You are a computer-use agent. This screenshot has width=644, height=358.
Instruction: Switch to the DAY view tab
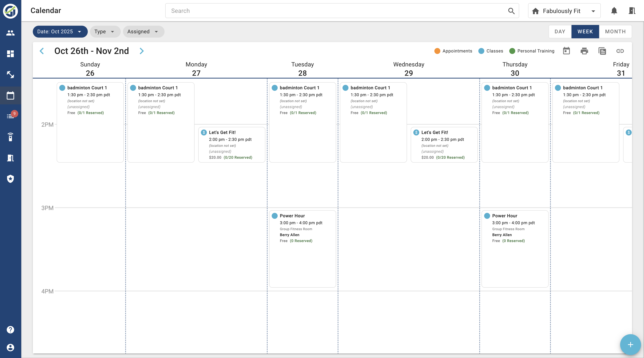pos(560,32)
